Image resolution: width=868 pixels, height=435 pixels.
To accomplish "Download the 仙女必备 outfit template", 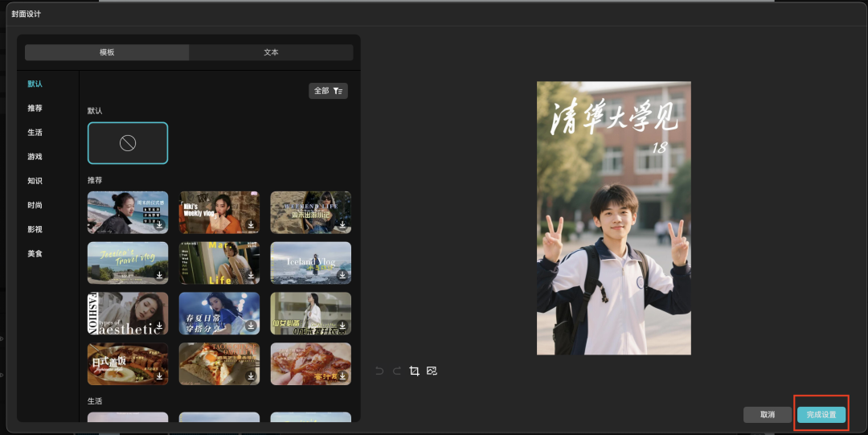I will coord(342,326).
